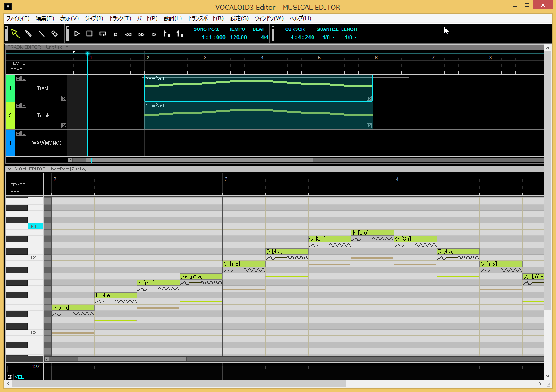Screen dimensions: 556x392
Task: Click the rewind button
Action: tap(128, 34)
